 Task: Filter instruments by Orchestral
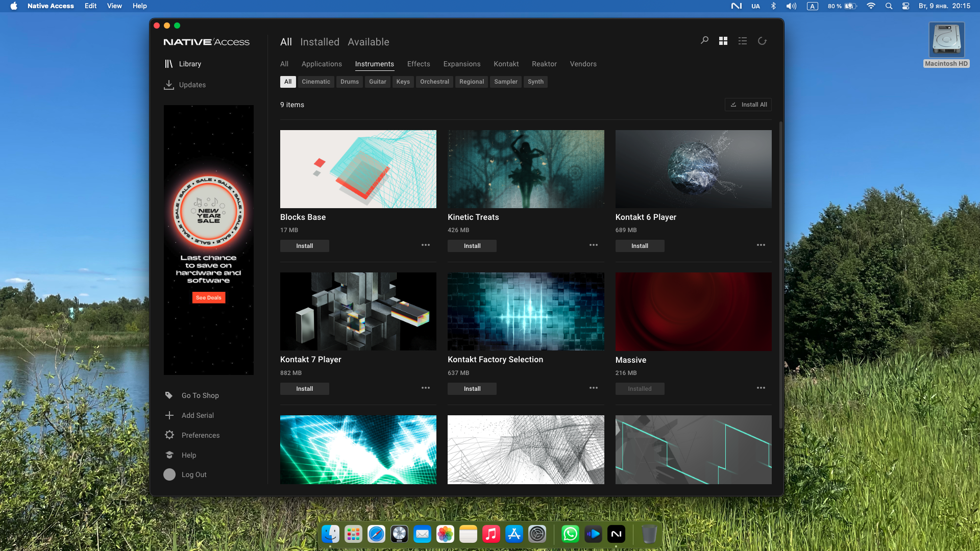[x=435, y=82]
